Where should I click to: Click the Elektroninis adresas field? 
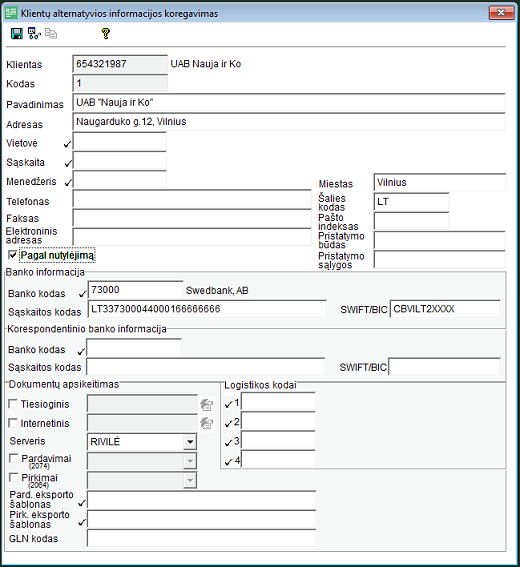(x=192, y=237)
